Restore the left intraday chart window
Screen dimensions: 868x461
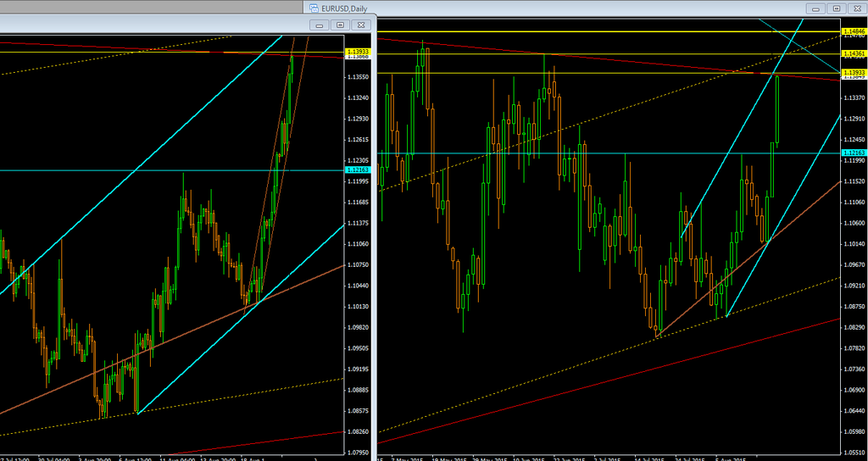[340, 25]
